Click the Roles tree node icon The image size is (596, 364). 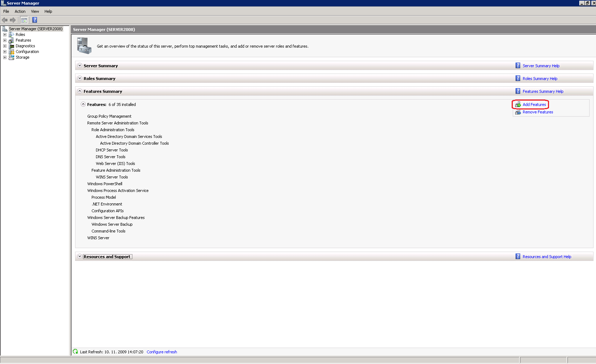point(11,34)
